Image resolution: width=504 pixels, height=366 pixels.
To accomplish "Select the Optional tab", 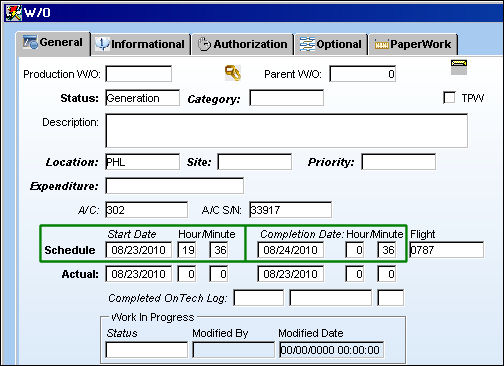I will [331, 44].
